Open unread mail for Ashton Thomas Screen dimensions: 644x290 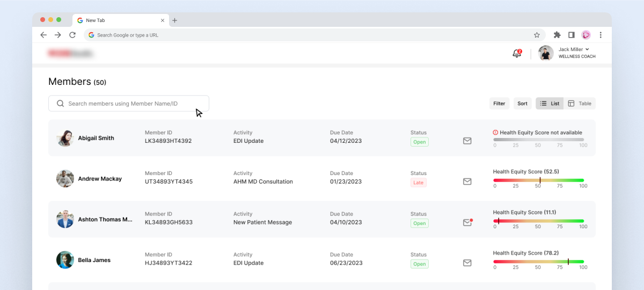click(x=467, y=222)
